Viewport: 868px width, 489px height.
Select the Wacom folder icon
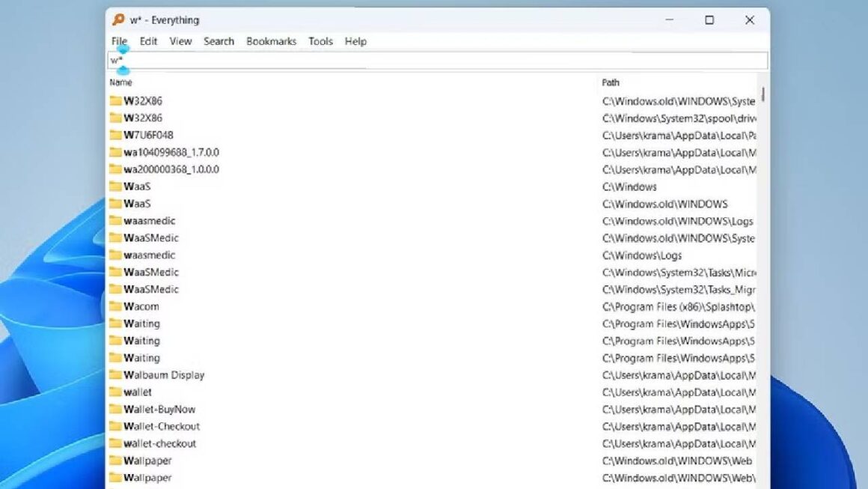(x=115, y=306)
